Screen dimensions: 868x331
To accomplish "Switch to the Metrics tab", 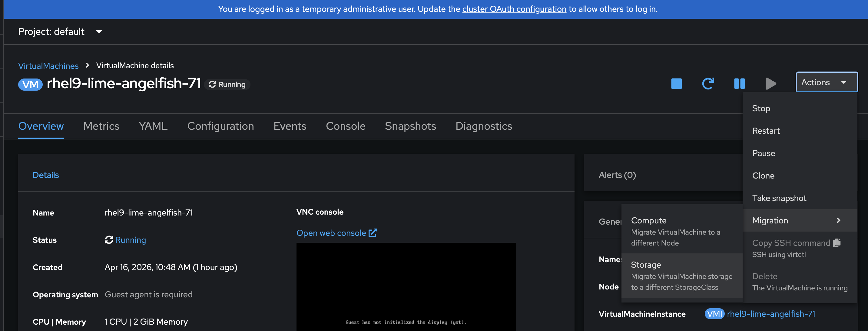I will (x=101, y=126).
